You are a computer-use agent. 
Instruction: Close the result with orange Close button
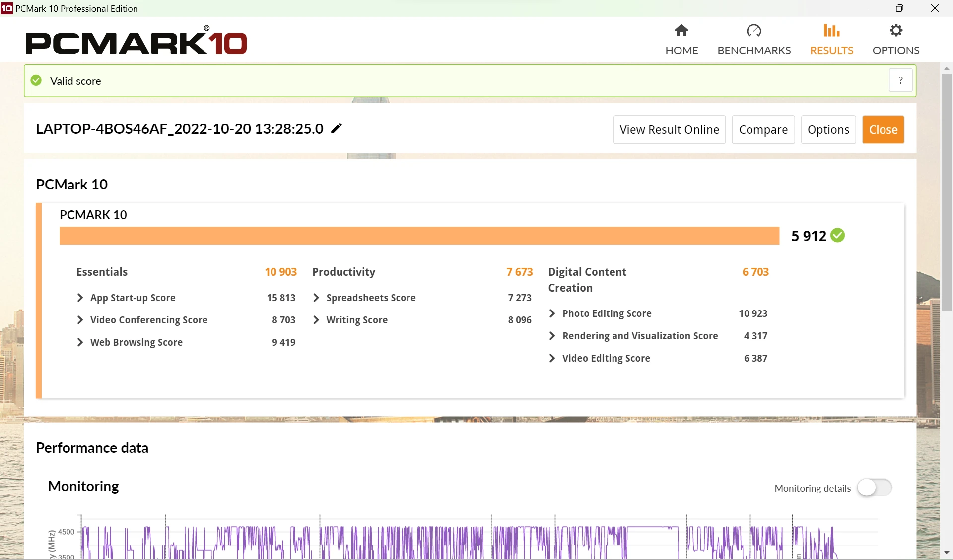[883, 129]
